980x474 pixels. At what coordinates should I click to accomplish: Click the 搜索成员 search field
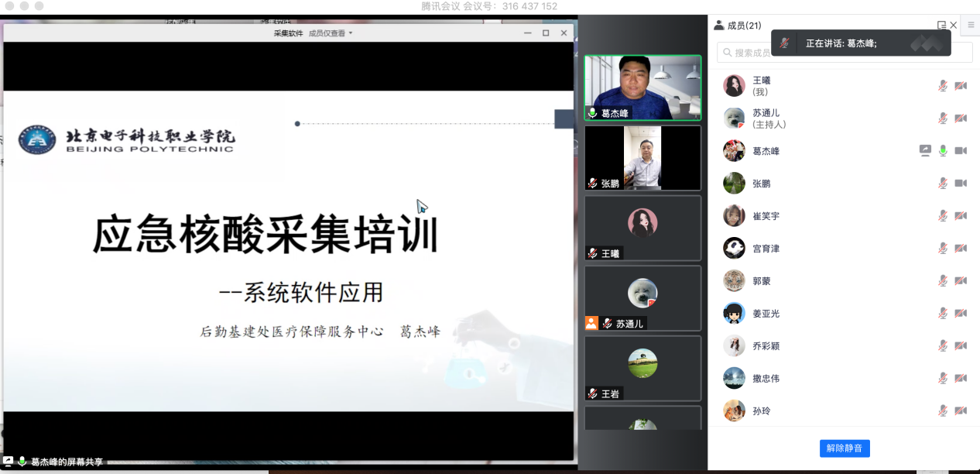[x=751, y=53]
